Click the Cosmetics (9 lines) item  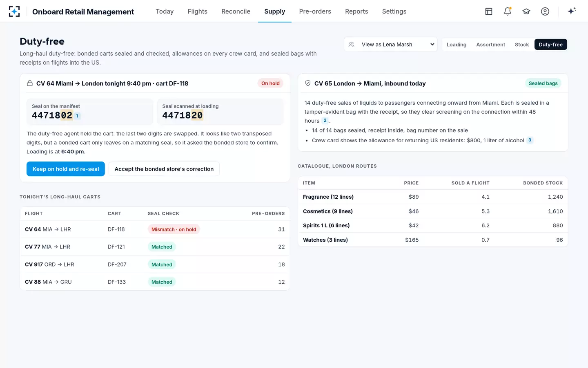[328, 211]
